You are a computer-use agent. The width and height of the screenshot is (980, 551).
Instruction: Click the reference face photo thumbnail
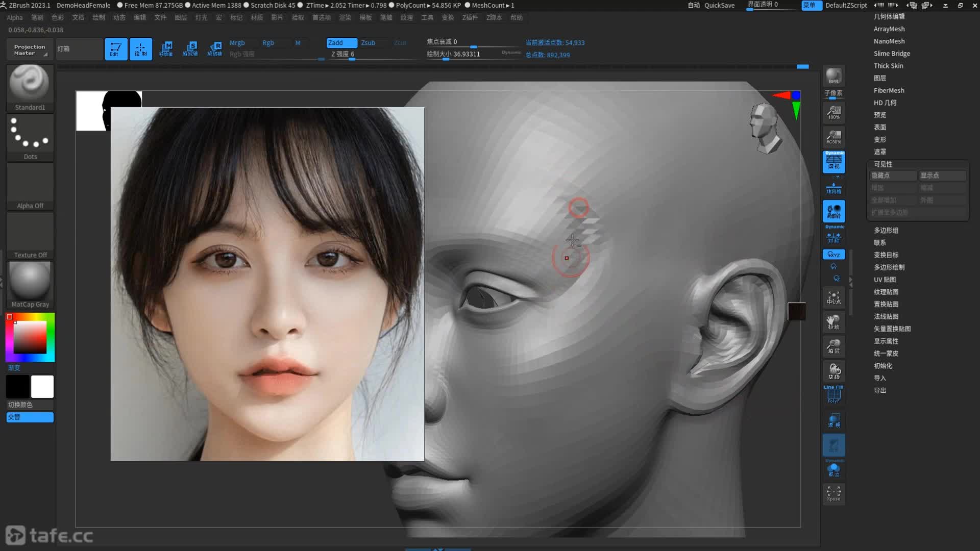click(x=267, y=284)
